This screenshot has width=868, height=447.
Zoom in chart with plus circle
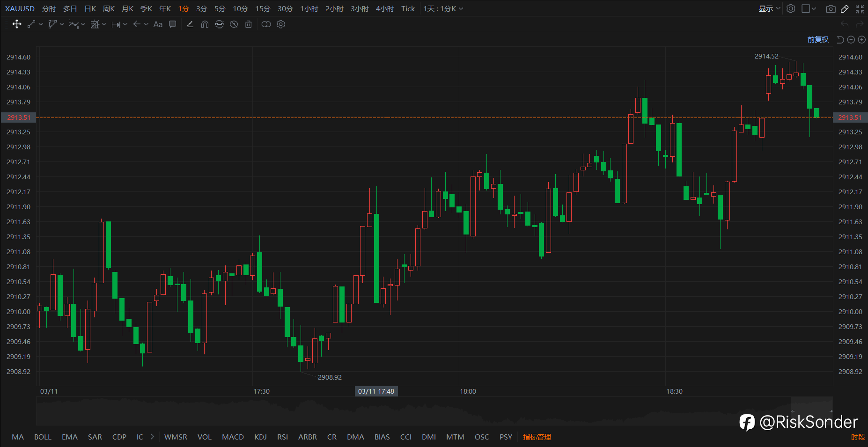[861, 40]
